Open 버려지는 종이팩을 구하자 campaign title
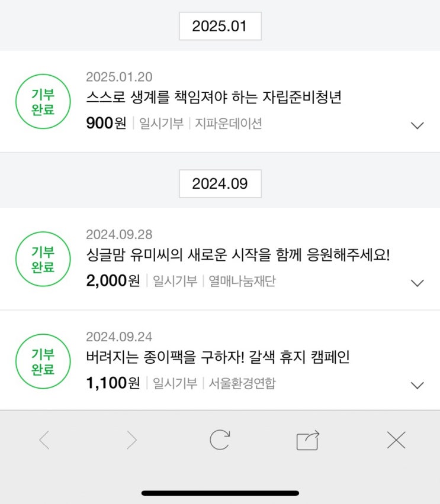440x504 pixels. [x=217, y=357]
